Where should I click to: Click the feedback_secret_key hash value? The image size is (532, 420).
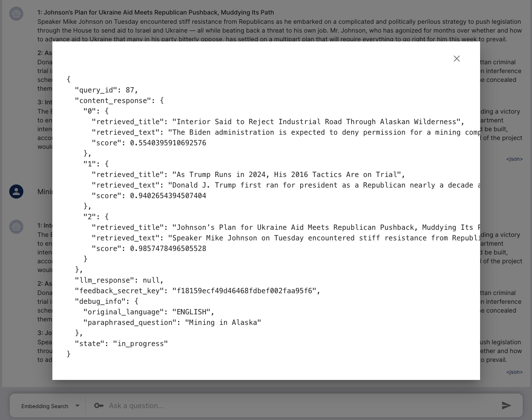[244, 291]
